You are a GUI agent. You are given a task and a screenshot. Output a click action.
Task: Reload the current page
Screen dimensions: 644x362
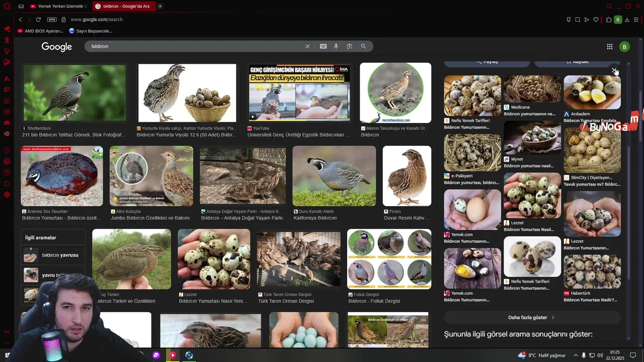pos(39,20)
